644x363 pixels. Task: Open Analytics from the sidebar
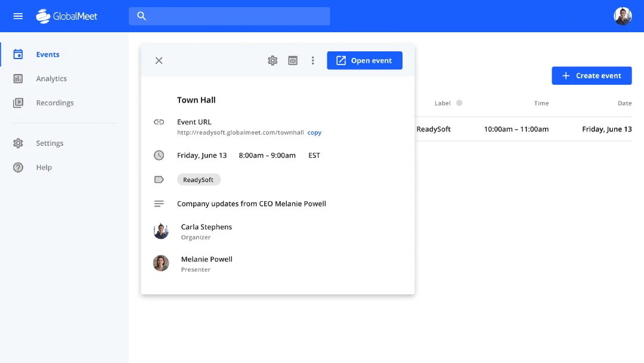coord(51,79)
